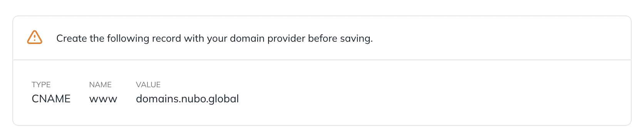Click the www record name value
This screenshot has width=644, height=139.
[103, 99]
